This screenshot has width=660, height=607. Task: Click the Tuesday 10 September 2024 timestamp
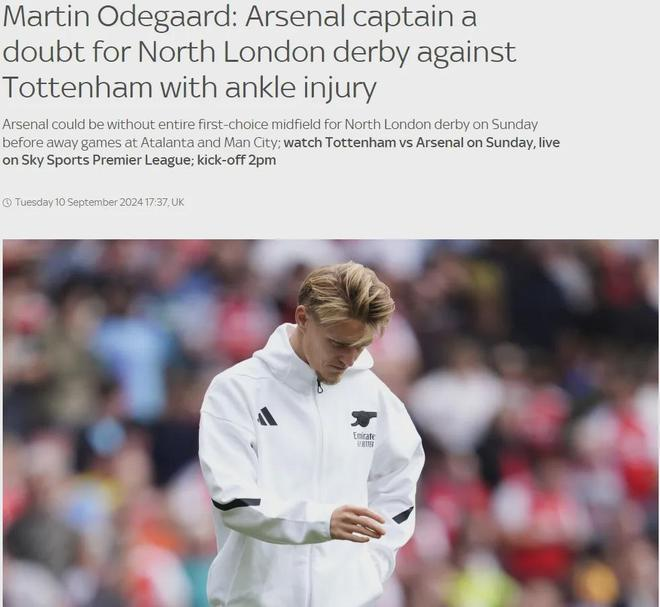[x=79, y=202]
